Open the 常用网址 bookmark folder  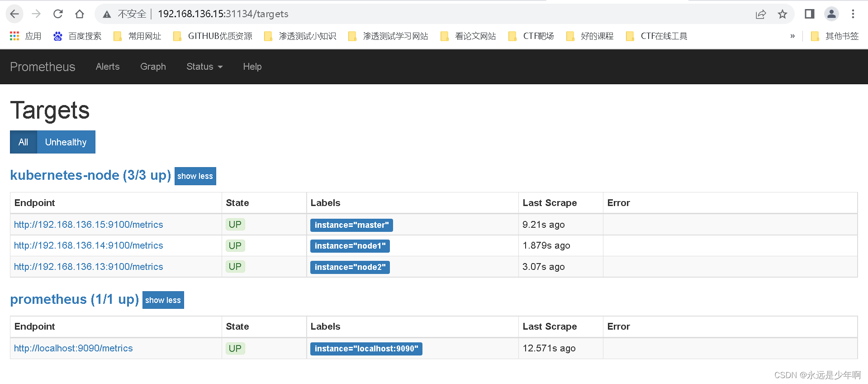click(x=138, y=36)
